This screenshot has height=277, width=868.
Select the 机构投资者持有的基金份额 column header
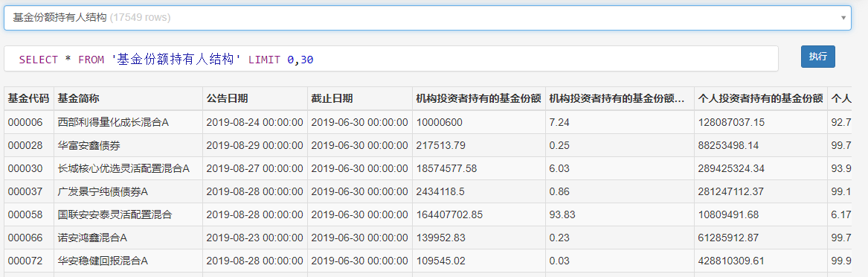[x=478, y=98]
